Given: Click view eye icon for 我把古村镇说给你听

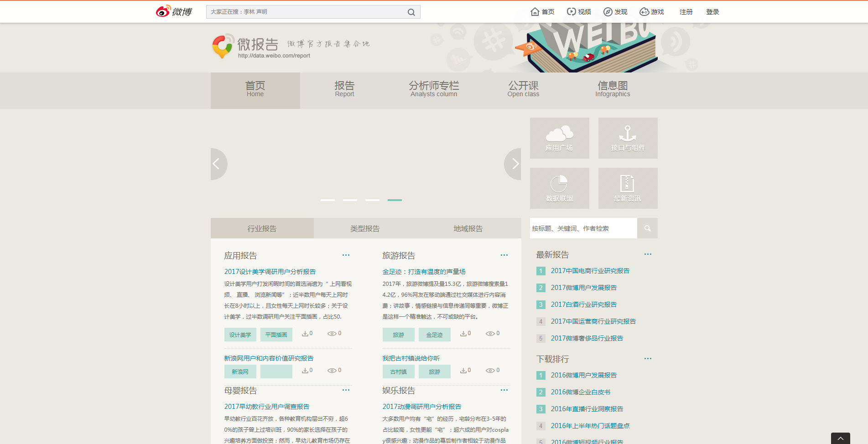Looking at the screenshot, I should click(x=490, y=371).
